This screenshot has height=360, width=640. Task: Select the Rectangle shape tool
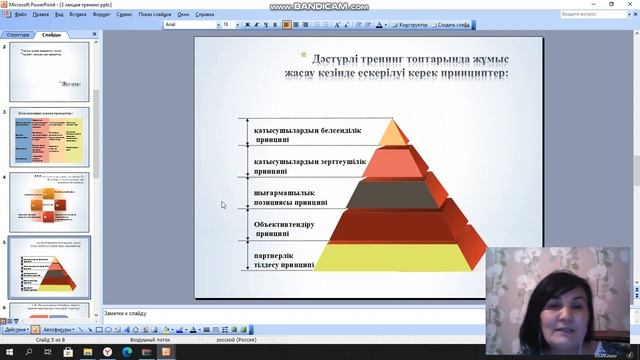click(x=99, y=330)
